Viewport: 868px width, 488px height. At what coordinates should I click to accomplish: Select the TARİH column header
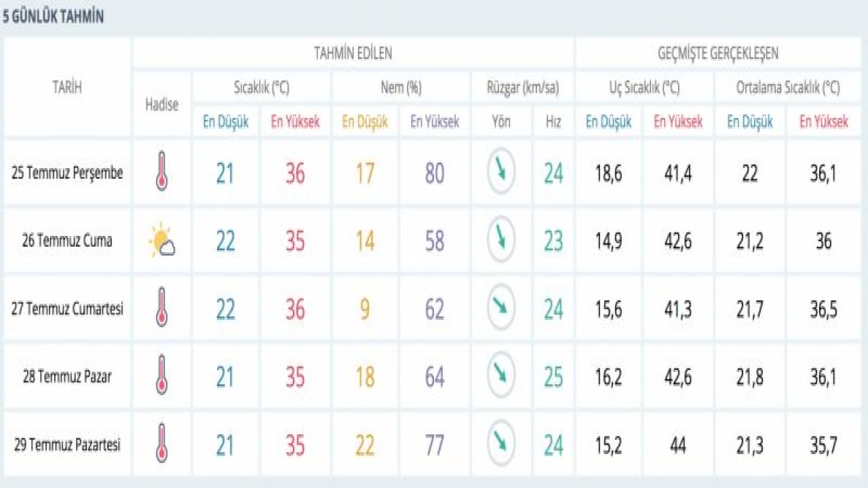[67, 87]
